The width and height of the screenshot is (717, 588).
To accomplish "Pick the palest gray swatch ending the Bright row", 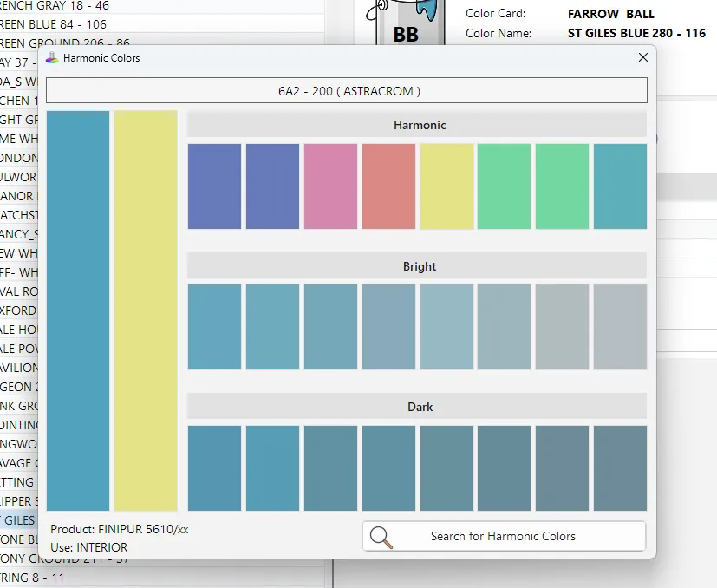I will coord(621,327).
